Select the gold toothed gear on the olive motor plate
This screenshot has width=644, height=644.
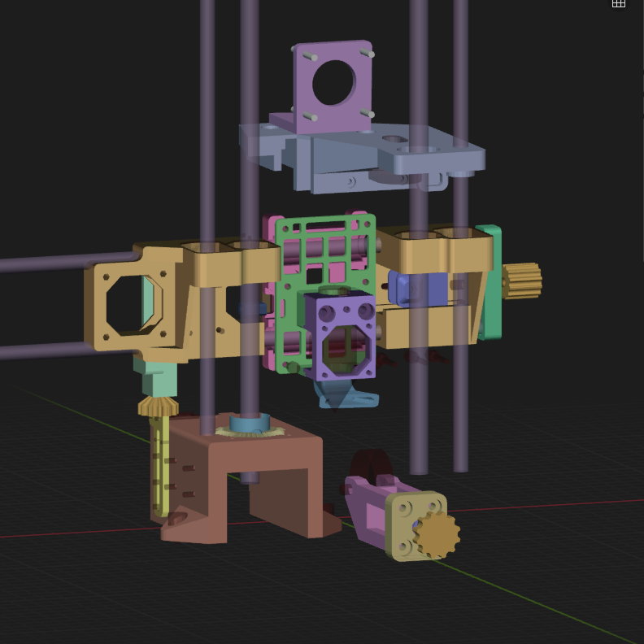(x=437, y=535)
